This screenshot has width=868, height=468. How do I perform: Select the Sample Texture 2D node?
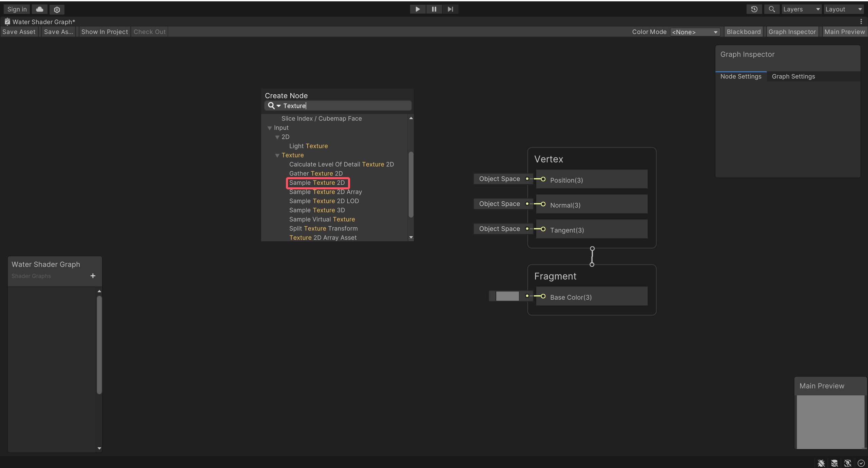click(x=317, y=183)
